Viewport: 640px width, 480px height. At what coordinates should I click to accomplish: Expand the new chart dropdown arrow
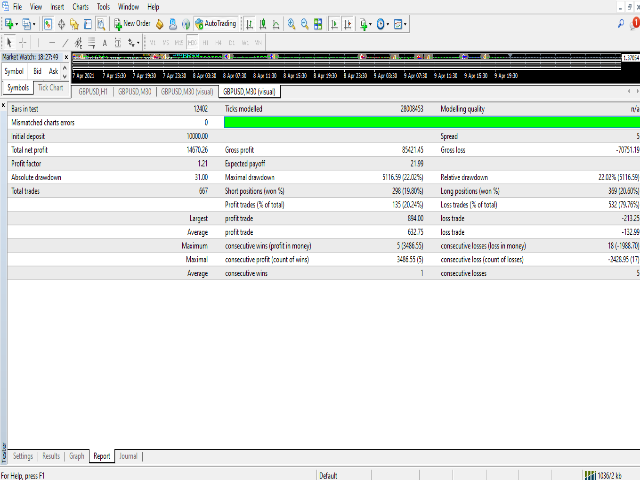pyautogui.click(x=19, y=23)
